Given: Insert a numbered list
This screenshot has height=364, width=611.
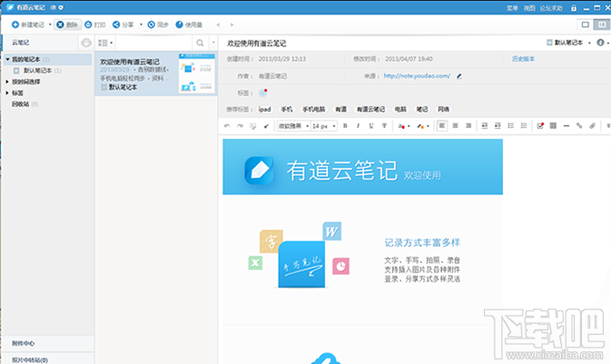Looking at the screenshot, I should click(524, 126).
